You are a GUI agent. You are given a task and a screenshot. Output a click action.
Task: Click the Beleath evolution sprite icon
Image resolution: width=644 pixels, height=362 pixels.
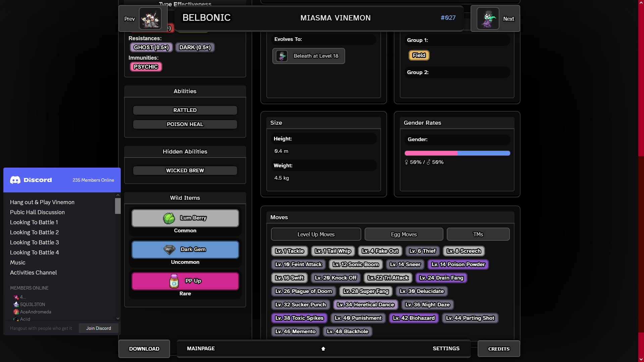tap(282, 56)
